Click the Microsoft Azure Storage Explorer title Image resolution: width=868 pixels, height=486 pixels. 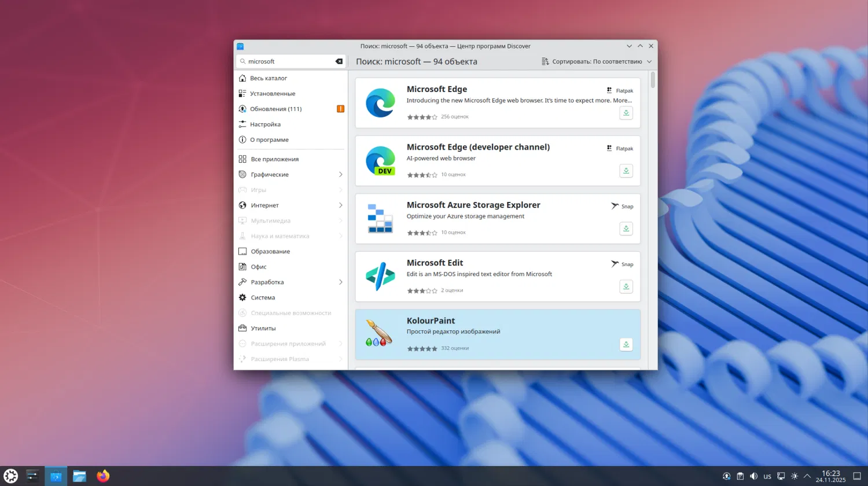coord(473,205)
